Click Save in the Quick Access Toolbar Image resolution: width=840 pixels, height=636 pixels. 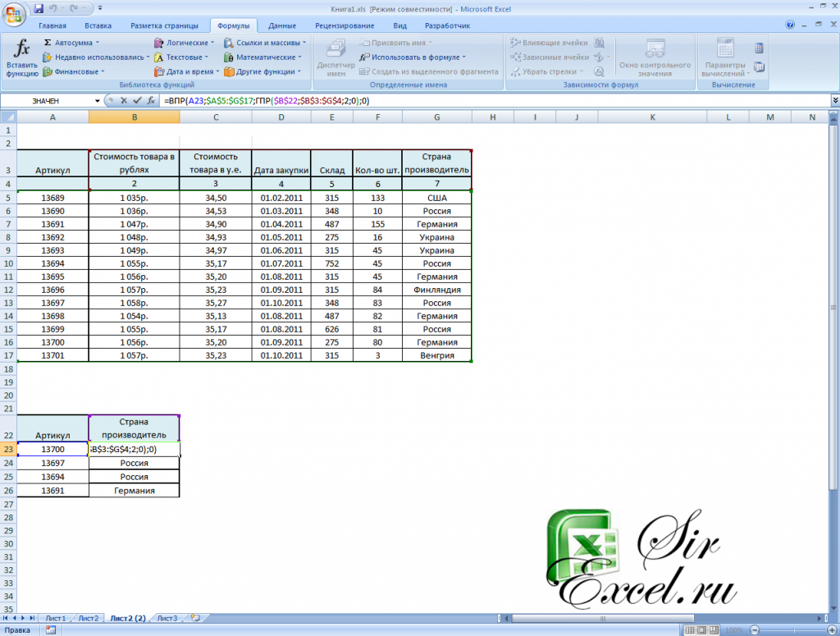[37, 7]
